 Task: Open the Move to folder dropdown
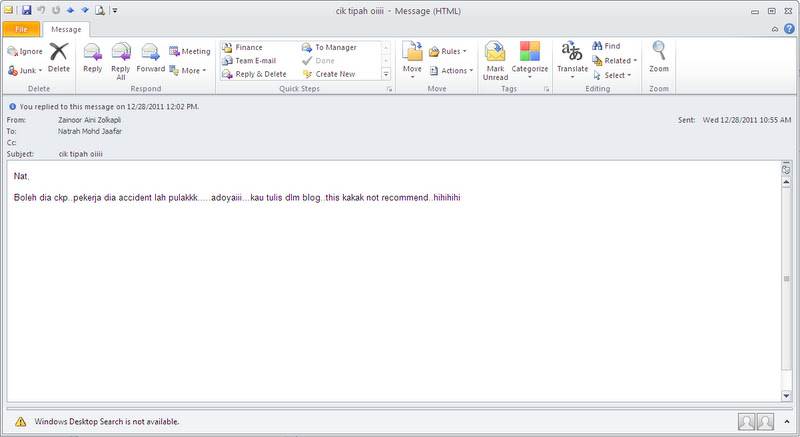412,60
